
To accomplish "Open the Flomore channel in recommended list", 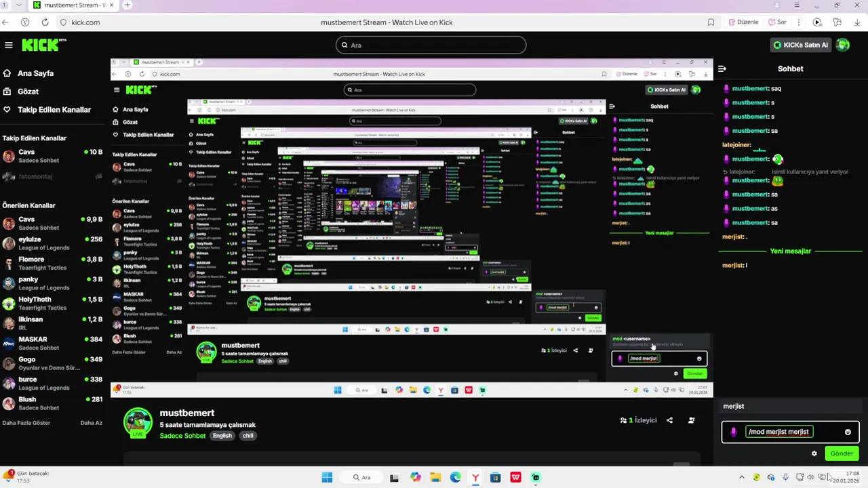I will (x=53, y=263).
